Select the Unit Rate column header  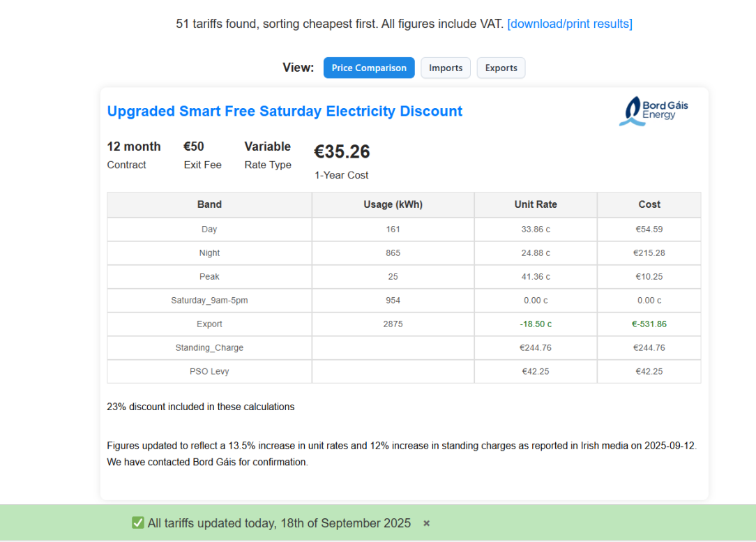coord(536,204)
